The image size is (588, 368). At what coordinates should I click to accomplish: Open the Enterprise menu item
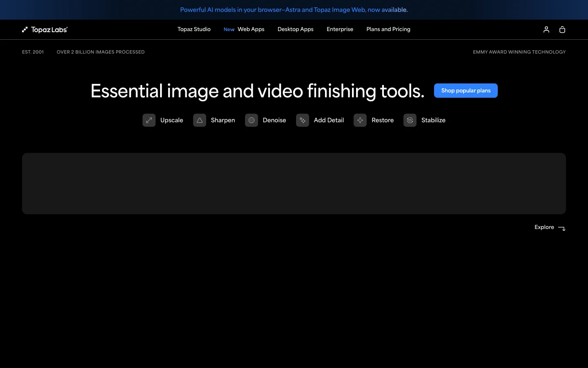[340, 29]
